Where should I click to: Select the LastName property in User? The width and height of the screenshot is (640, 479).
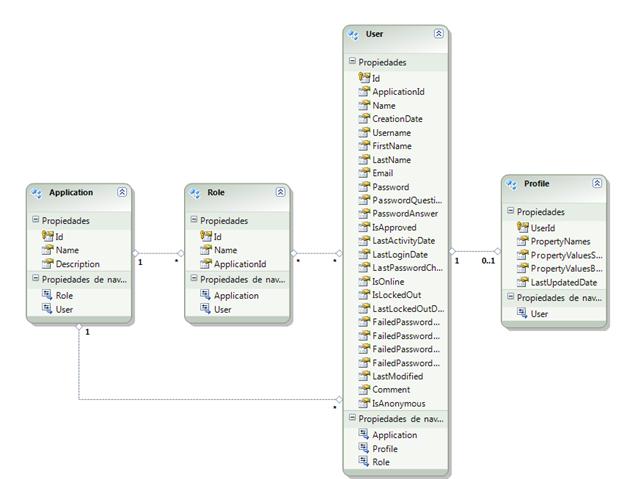(x=391, y=160)
